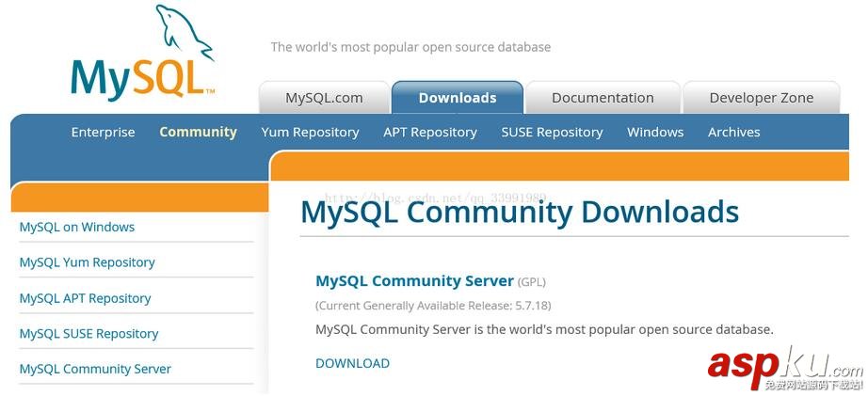
Task: Open Archives in the navigation bar
Action: coord(734,133)
